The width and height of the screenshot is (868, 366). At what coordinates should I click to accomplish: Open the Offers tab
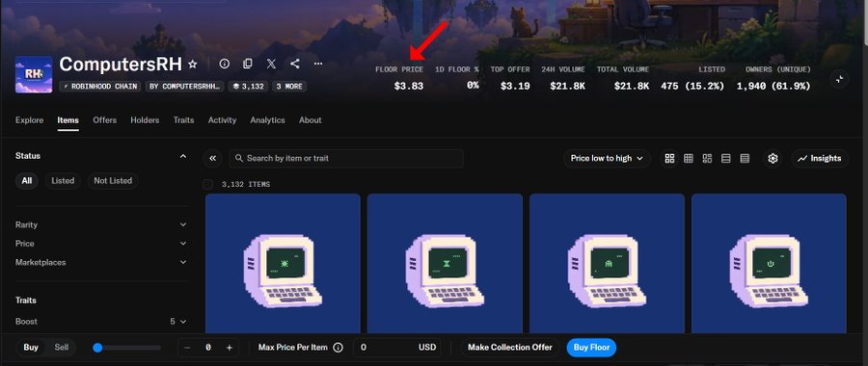(x=104, y=120)
